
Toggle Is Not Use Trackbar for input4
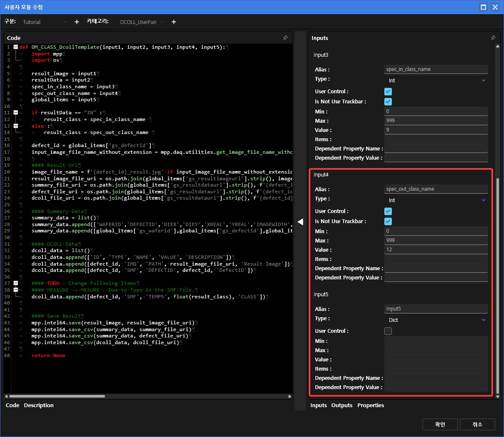pos(388,221)
